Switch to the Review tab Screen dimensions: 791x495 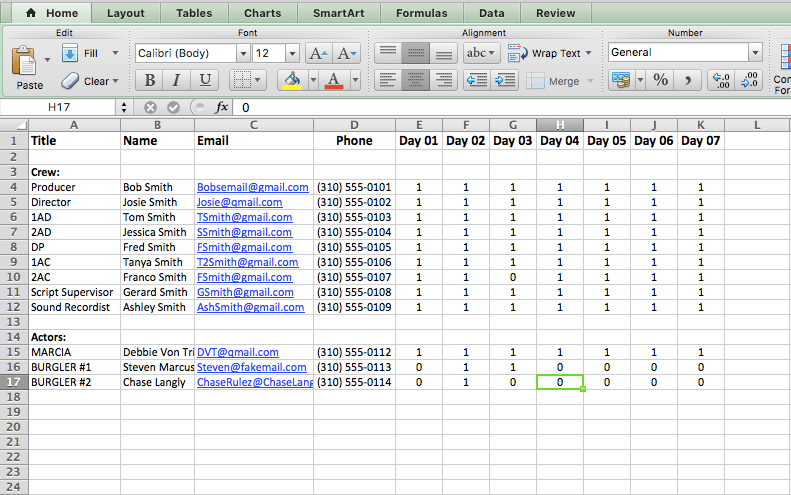coord(555,13)
